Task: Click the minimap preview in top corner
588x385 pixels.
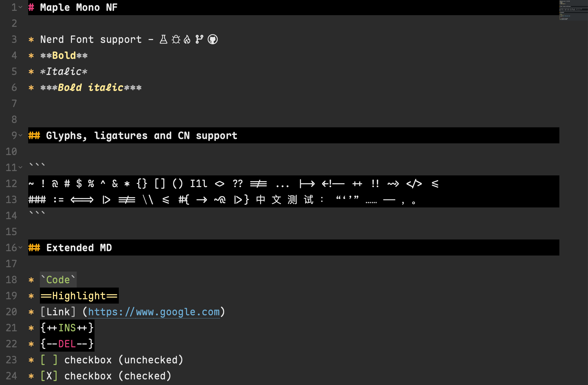Action: tap(573, 10)
